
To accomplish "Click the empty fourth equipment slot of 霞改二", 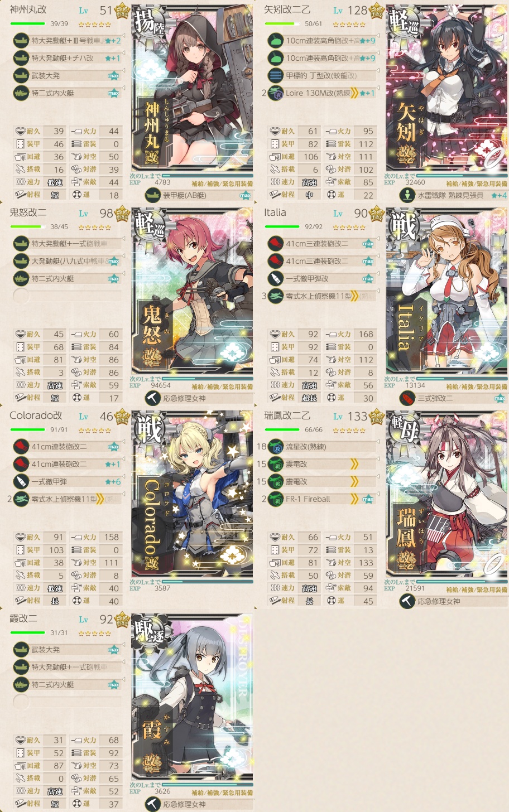I will click(67, 702).
